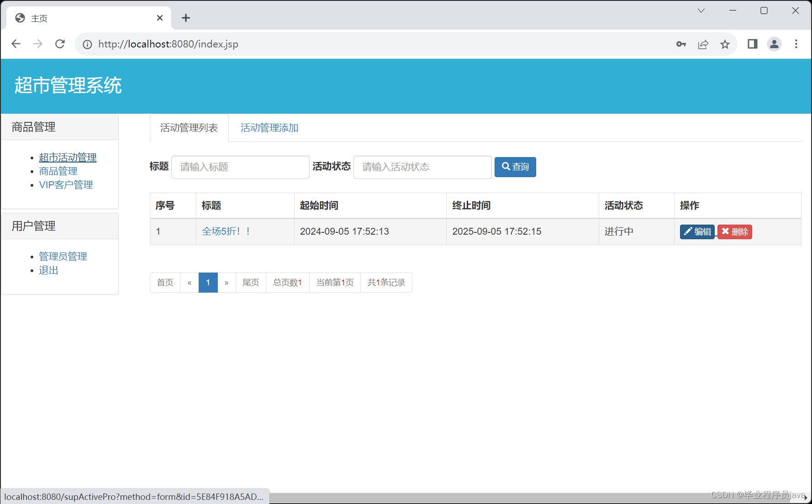Viewport: 812px width, 504px height.
Task: Open saved passwords key icon
Action: (x=681, y=44)
